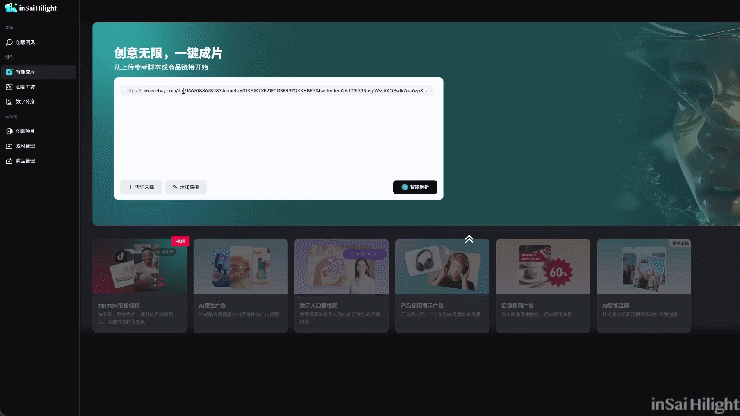Image resolution: width=740 pixels, height=416 pixels.
Task: Open the rightmost AI remix template card
Action: click(x=643, y=285)
